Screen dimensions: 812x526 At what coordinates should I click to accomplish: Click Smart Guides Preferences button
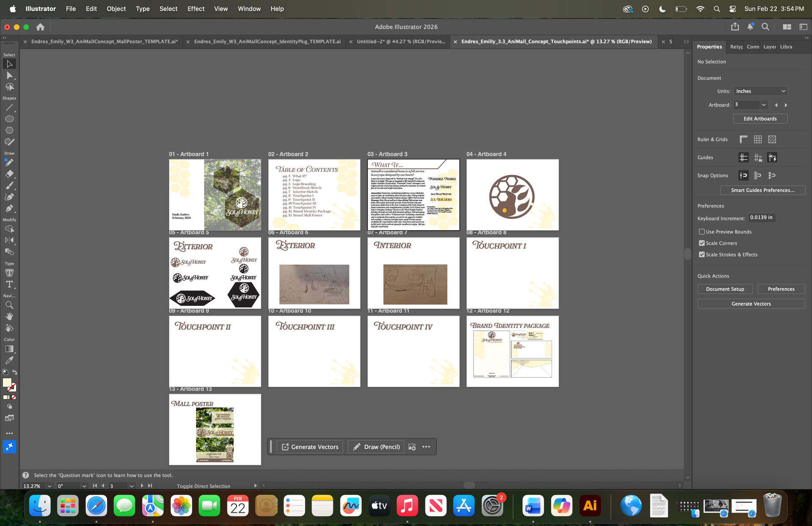(x=763, y=190)
